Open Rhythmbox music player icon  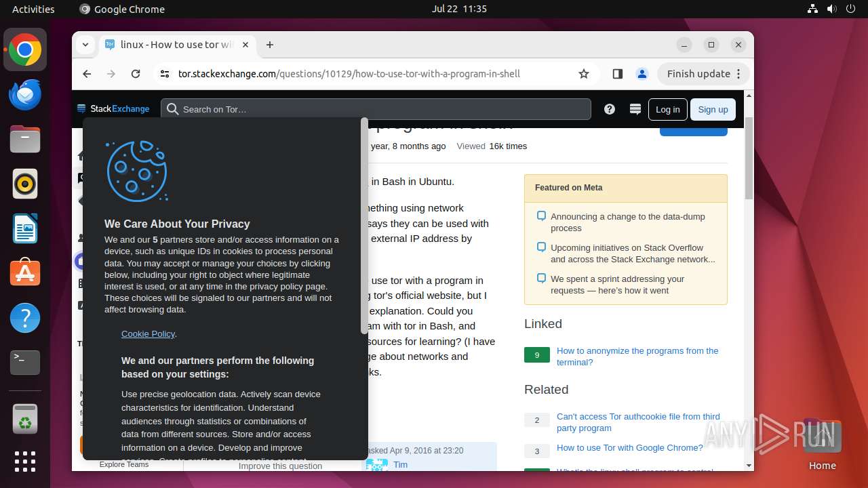[x=25, y=184]
